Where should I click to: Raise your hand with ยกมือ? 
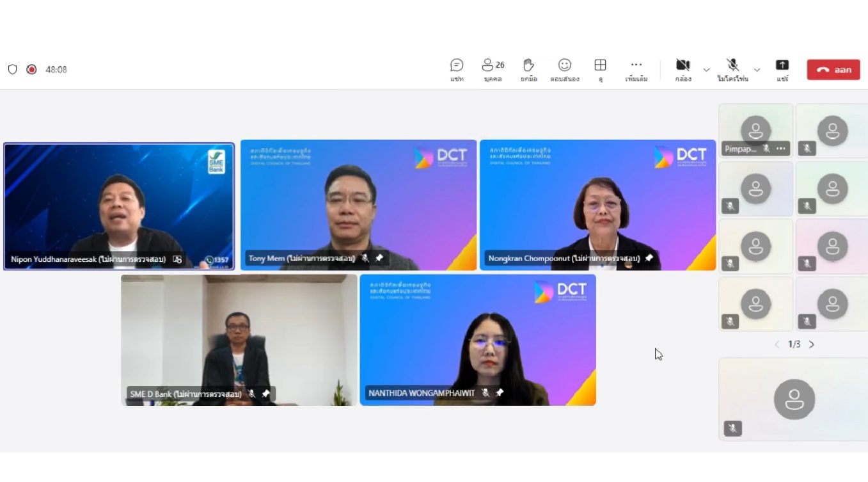528,70
